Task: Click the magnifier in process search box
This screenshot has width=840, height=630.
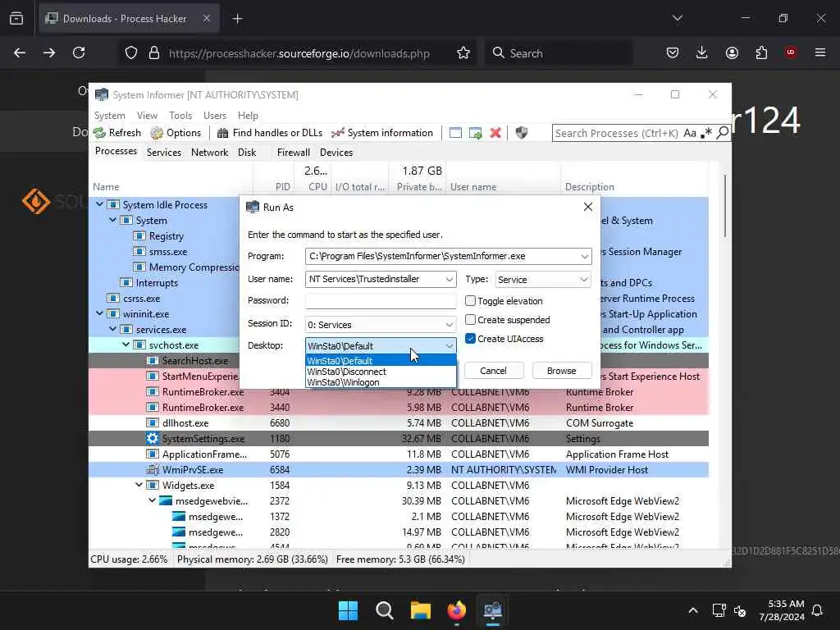Action: (723, 132)
